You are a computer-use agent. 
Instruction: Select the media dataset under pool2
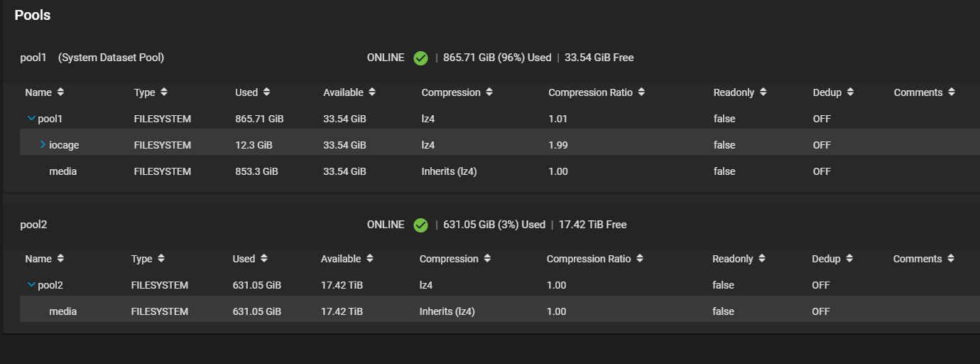click(x=62, y=311)
